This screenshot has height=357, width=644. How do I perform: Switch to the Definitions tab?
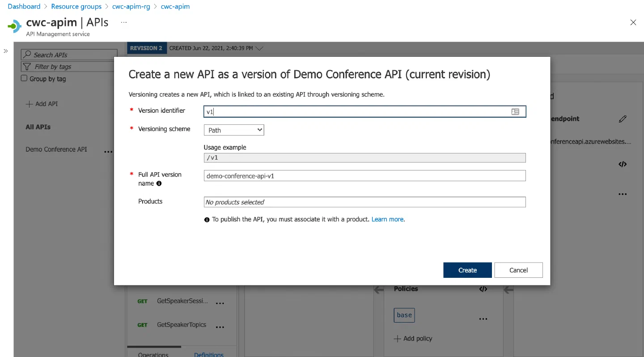tap(209, 355)
